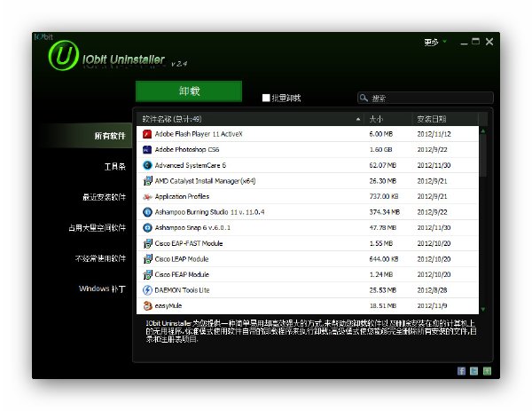Select Application Profiles name
Screen dimensions: 532x411
pos(182,196)
